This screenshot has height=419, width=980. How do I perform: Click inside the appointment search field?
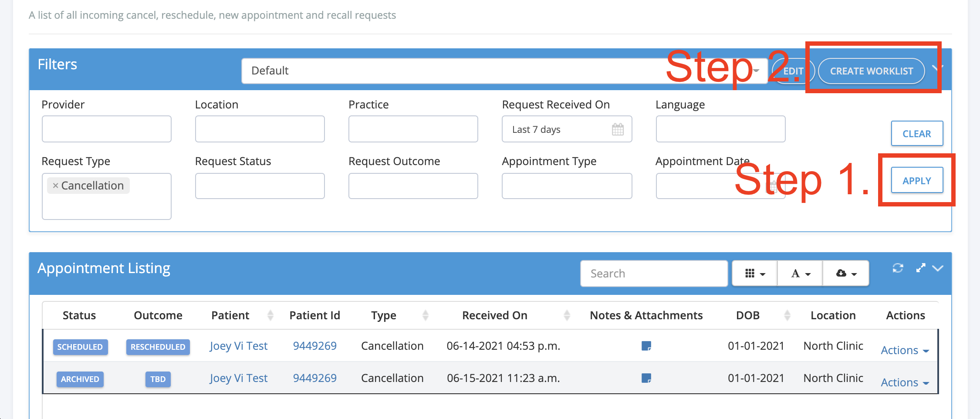click(x=653, y=274)
